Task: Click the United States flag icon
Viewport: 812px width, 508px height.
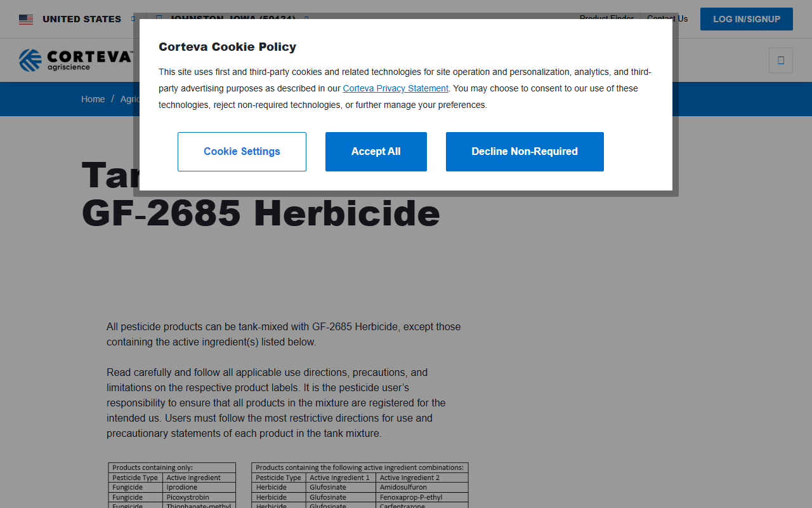Action: [26, 20]
